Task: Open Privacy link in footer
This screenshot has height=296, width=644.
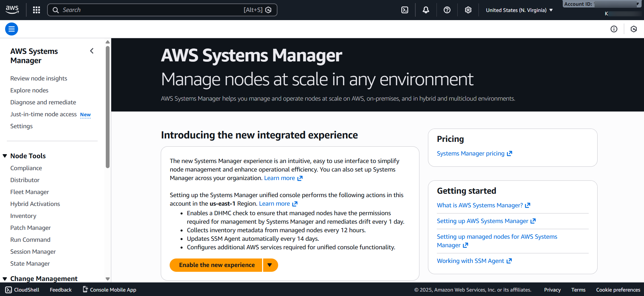Action: (x=552, y=290)
